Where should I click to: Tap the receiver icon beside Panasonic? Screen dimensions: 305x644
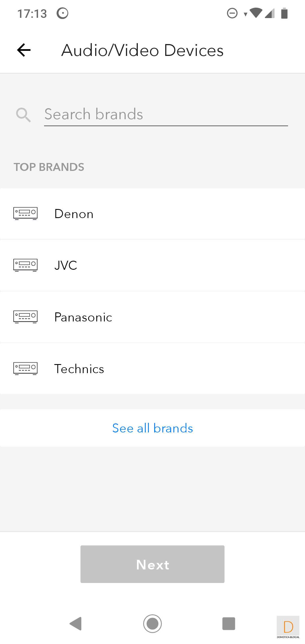click(25, 317)
